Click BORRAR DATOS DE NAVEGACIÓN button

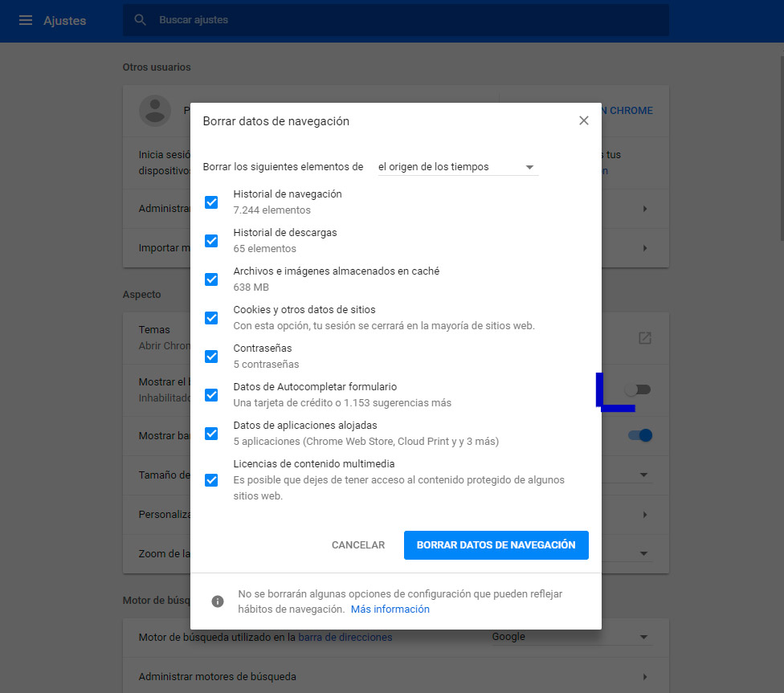pyautogui.click(x=496, y=545)
